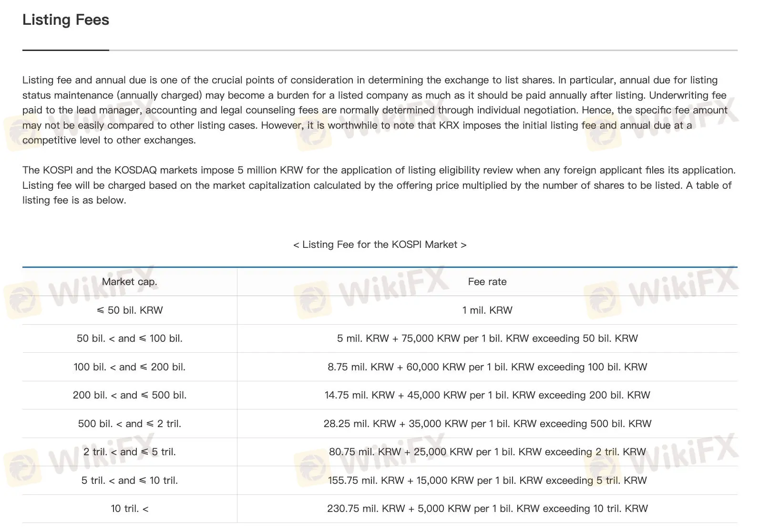Select the 10 tril. < market cap cell

129,509
